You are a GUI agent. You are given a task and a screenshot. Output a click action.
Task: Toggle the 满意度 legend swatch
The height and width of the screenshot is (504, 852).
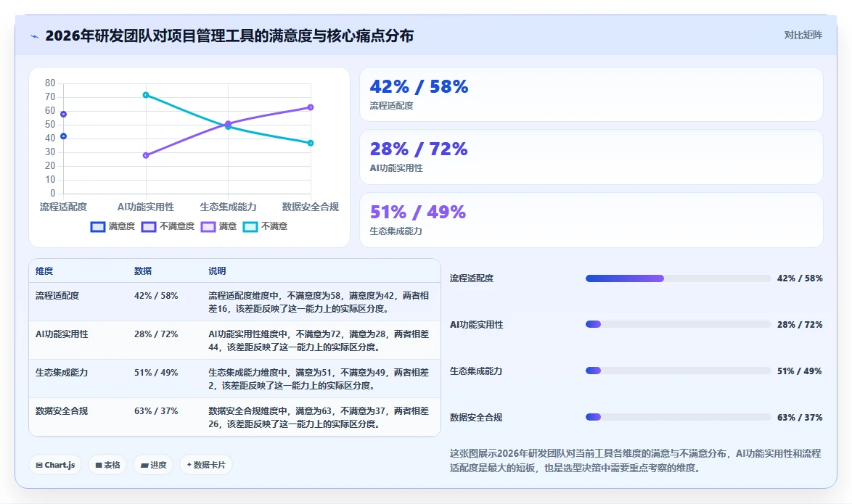pyautogui.click(x=98, y=226)
